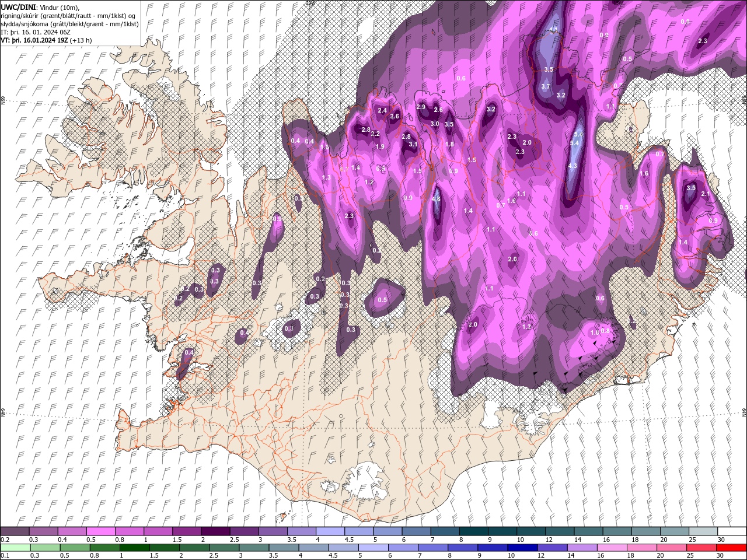The image size is (747, 560).
Task: Pick the pale grey 25 swatch in snow scale
Action: pos(703,531)
